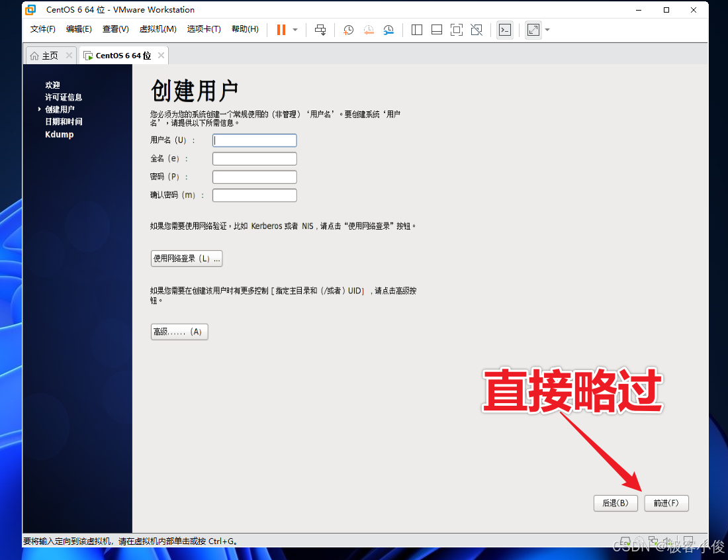Select 欢迎 in the setup sidebar
728x560 pixels.
click(x=52, y=85)
